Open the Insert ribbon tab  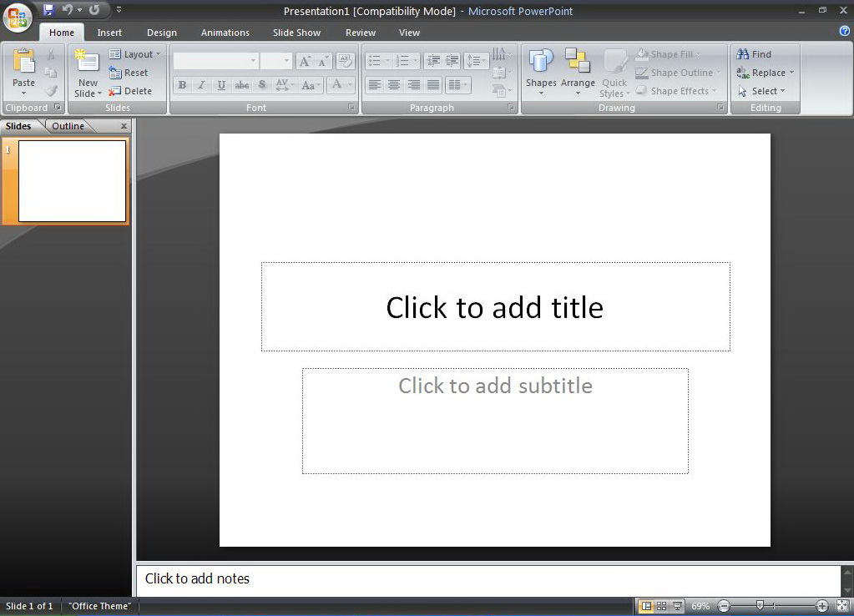point(109,32)
